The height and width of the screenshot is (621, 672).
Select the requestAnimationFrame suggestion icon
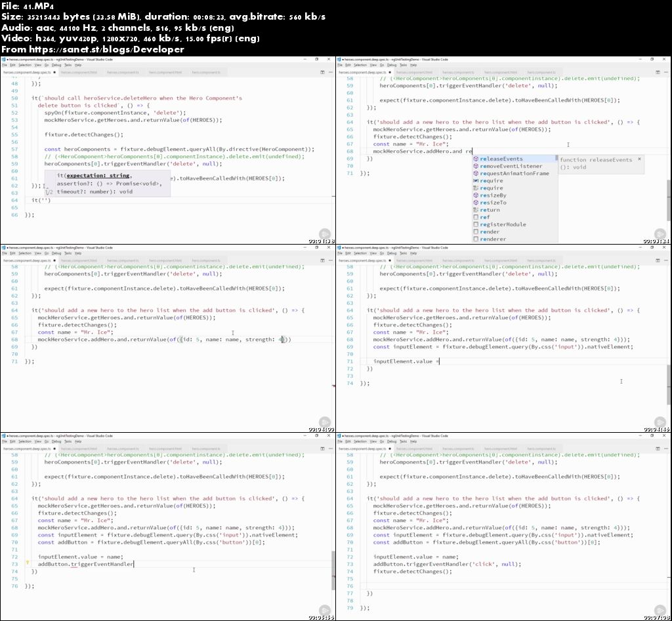tap(476, 174)
